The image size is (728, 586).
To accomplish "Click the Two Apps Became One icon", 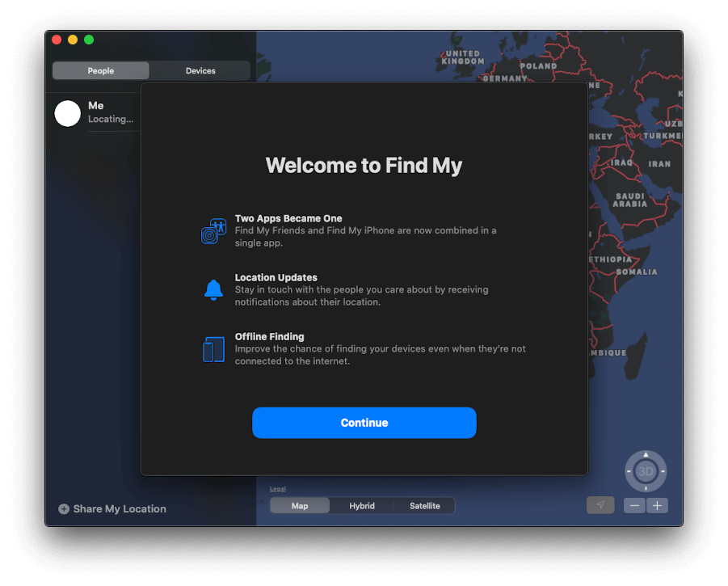I will [213, 231].
